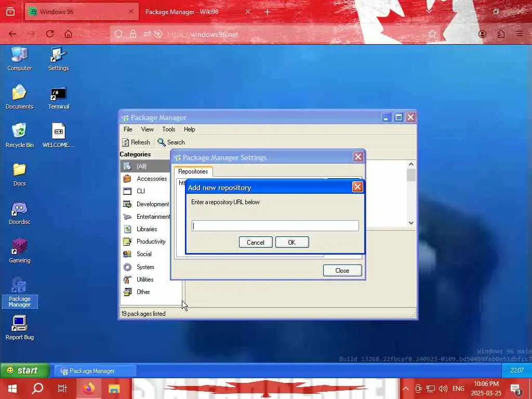Open the tracking protection shield icon
The height and width of the screenshot is (399, 532).
click(x=118, y=34)
